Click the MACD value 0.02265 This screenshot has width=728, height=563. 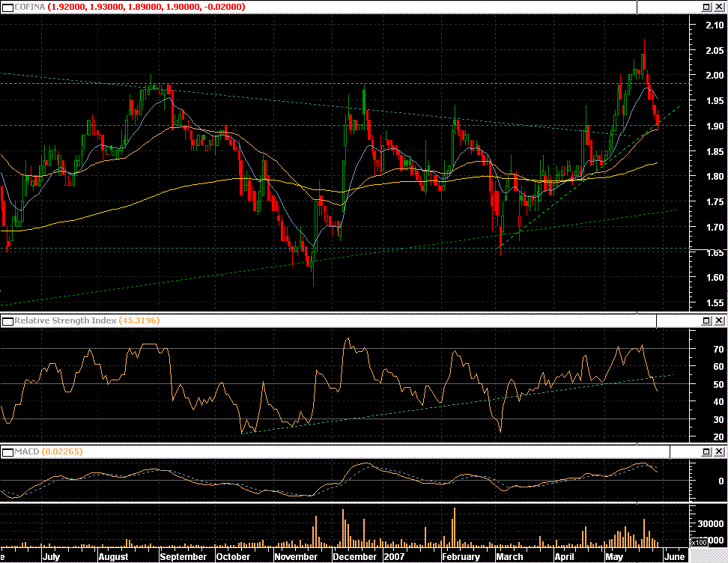coord(62,451)
